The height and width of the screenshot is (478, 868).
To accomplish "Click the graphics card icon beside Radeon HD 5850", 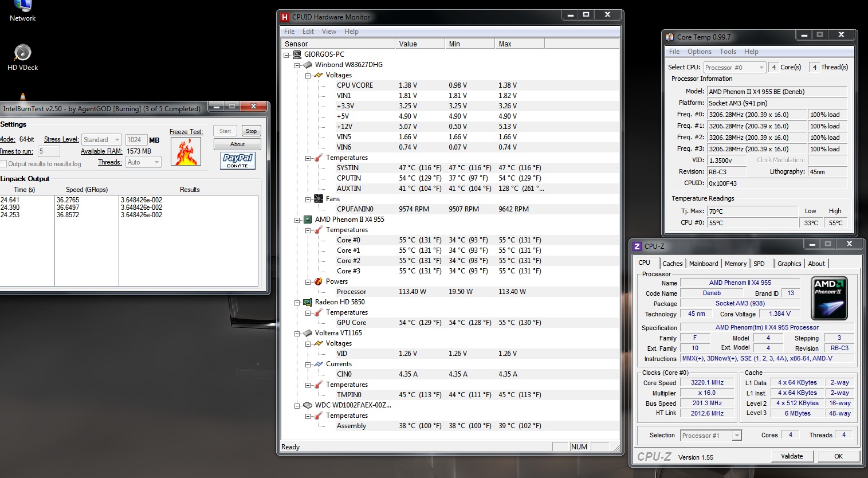I will point(308,302).
